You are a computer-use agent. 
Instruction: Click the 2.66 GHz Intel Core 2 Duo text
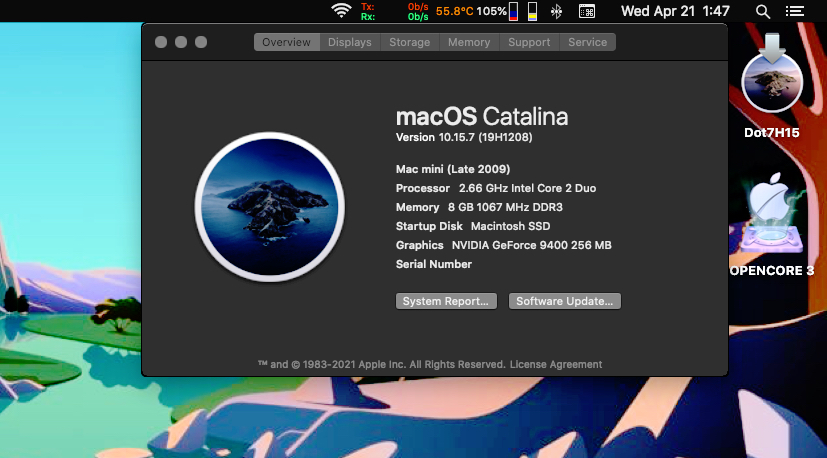click(527, 188)
